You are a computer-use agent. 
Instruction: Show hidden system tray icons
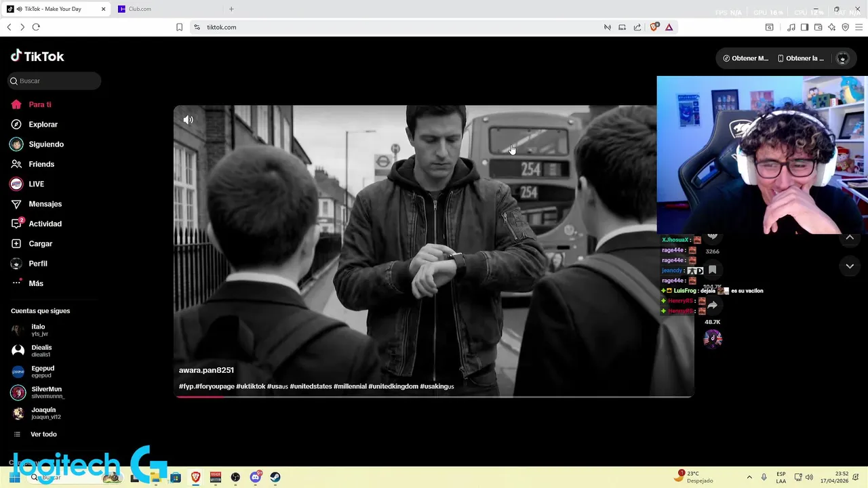tap(749, 477)
